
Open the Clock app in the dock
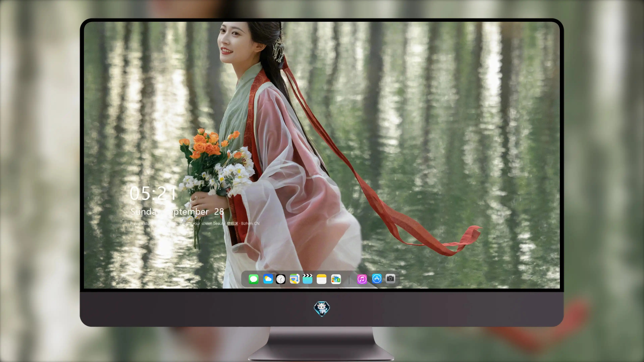coord(281,279)
